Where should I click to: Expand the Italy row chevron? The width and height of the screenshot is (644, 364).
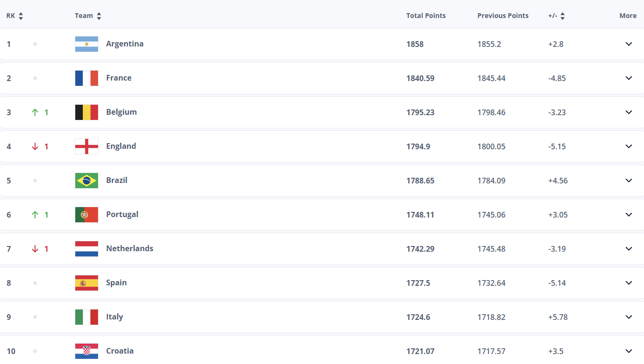coord(629,317)
